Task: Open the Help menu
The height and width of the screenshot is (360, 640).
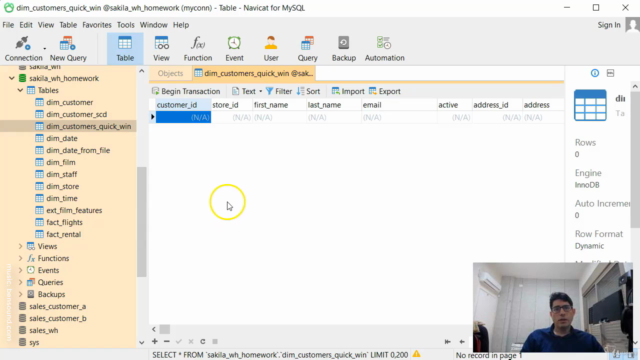Action: click(x=181, y=25)
